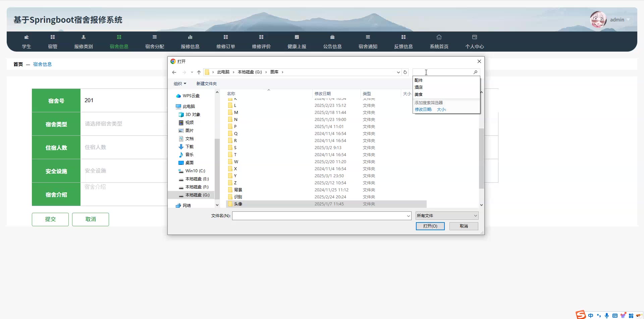Image resolution: width=644 pixels, height=319 pixels.
Task: Go to 系统首页 home icon
Action: [439, 37]
